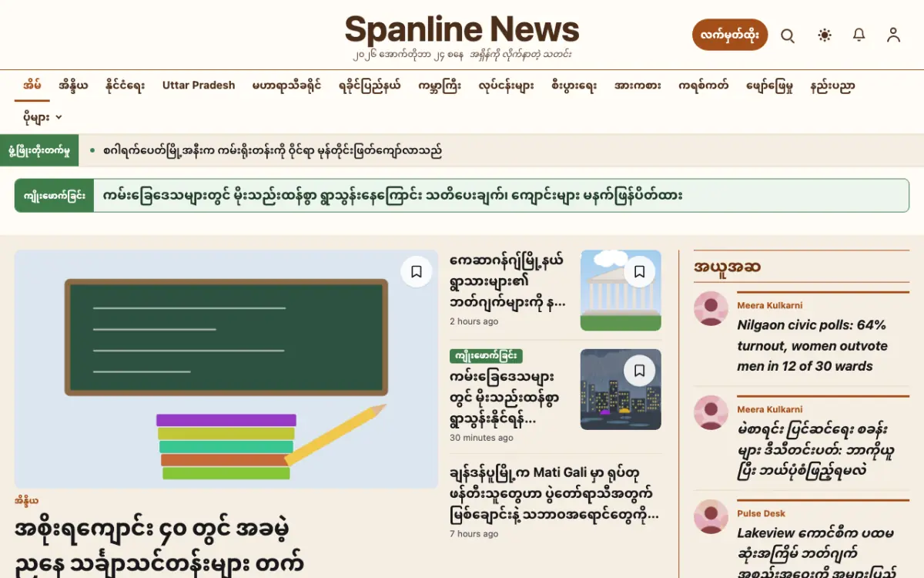Click the '30 minutes ago' timestamp

pyautogui.click(x=481, y=438)
